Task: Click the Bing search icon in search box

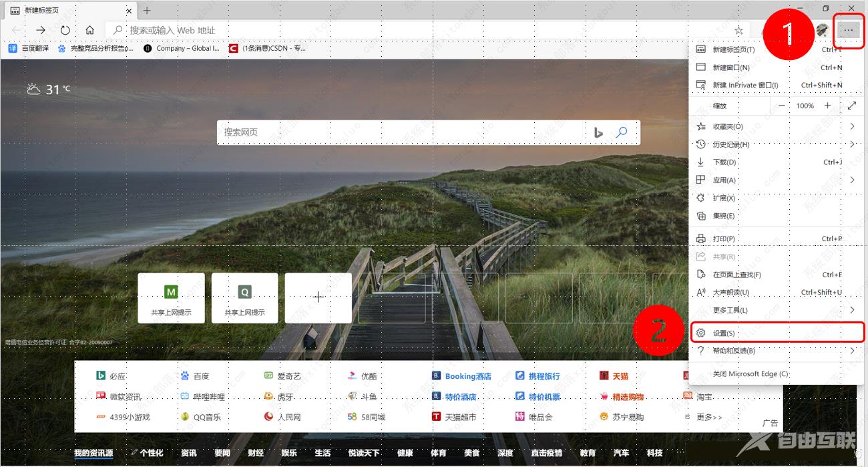Action: click(x=597, y=132)
